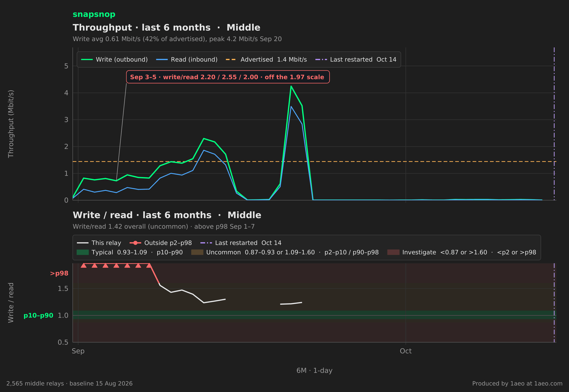Click the brown Uncommon range swatch
The image size is (569, 392).
pos(197,252)
